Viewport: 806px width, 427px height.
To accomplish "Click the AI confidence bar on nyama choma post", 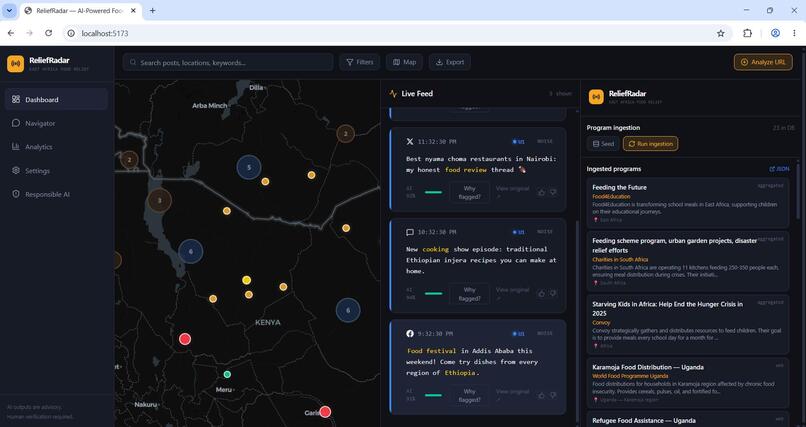I will pyautogui.click(x=433, y=192).
